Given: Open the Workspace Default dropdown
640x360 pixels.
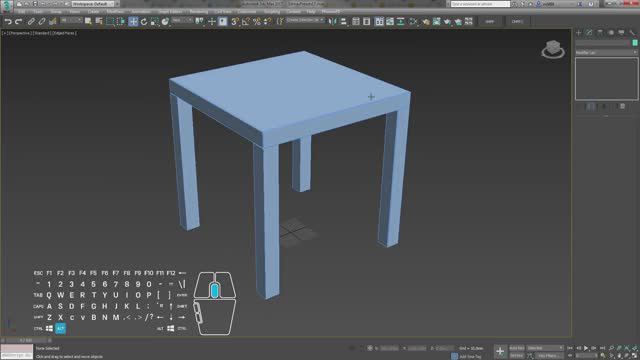Looking at the screenshot, I should [93, 4].
